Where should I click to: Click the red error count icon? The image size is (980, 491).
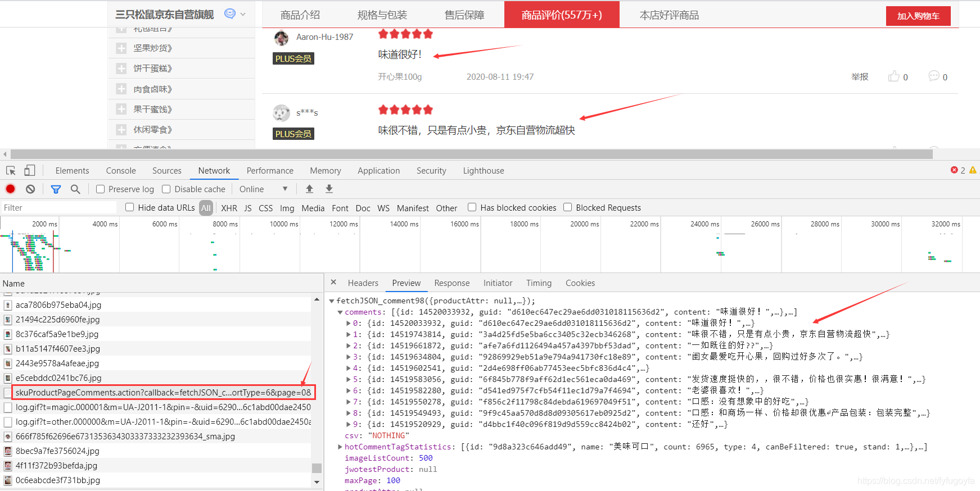coord(954,170)
